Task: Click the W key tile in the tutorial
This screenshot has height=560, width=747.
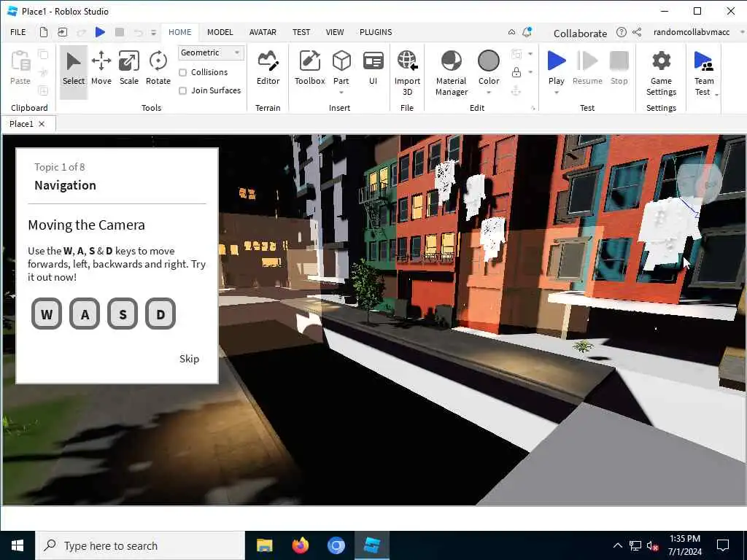Action: click(46, 314)
